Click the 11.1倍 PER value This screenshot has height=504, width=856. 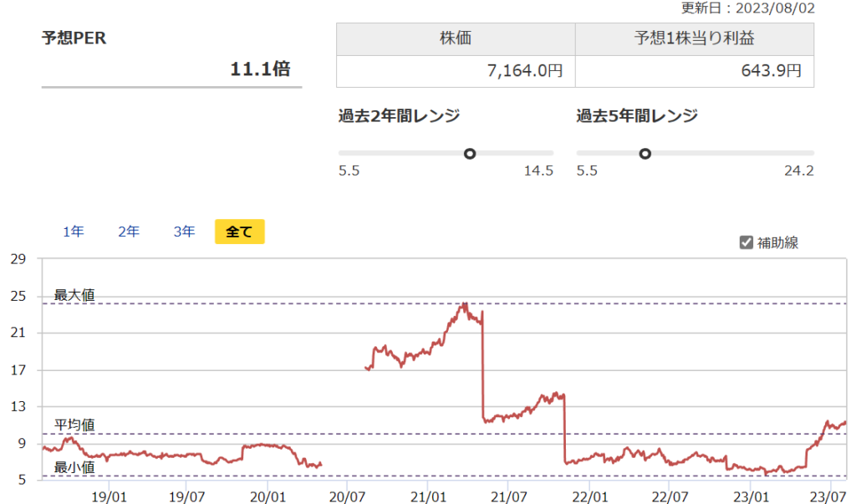[261, 69]
